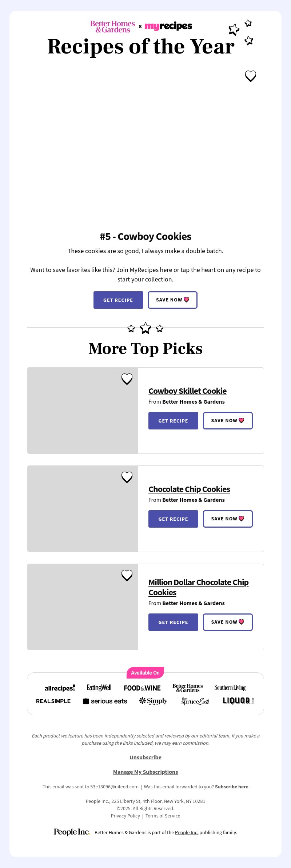Save the Cowboy Skillet Cookie recipe
291x868 pixels.
[228, 421]
